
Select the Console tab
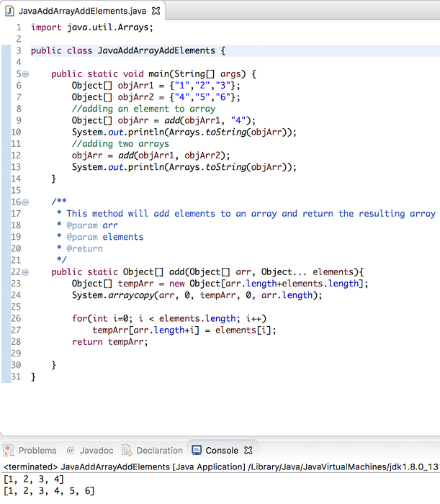click(x=222, y=450)
